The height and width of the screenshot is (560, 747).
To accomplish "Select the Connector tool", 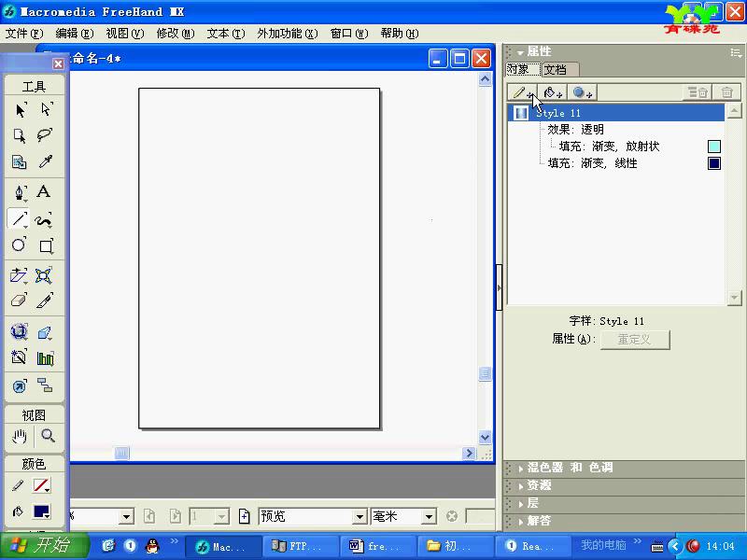I will 45,385.
